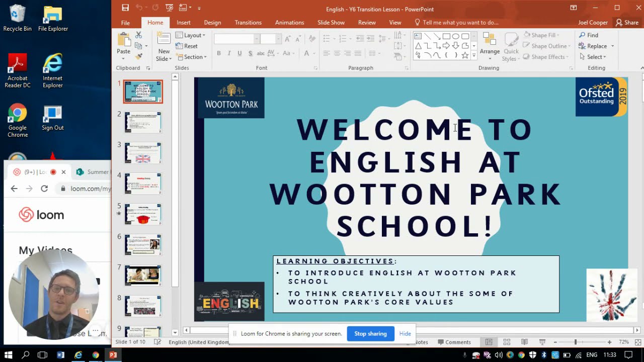Expand the shapes gallery More button
Viewport: 644px width, 362px height.
coord(474,56)
